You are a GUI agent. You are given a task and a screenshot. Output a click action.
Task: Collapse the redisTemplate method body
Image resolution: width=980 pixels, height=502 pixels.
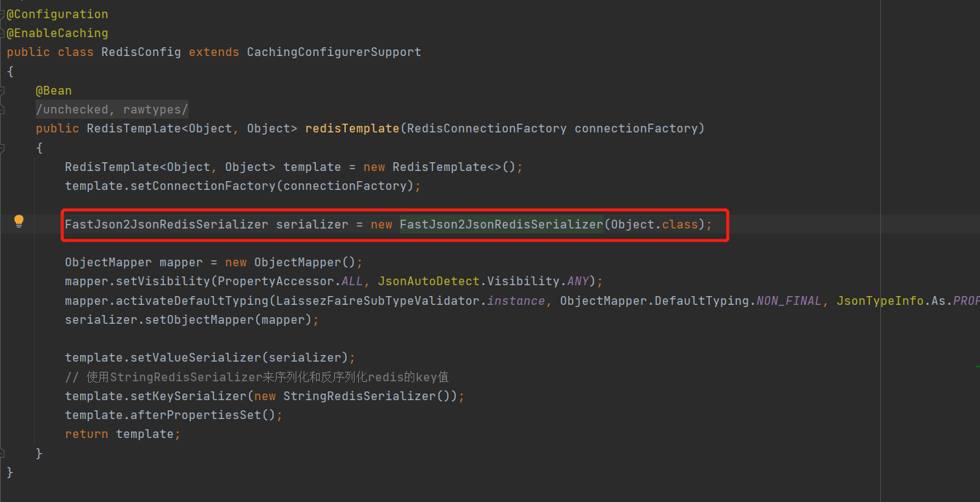pos(3,147)
